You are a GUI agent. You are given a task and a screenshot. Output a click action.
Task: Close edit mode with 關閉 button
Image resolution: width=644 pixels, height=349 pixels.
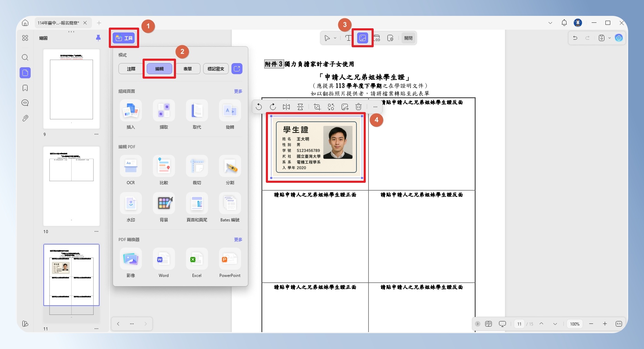[x=408, y=38]
